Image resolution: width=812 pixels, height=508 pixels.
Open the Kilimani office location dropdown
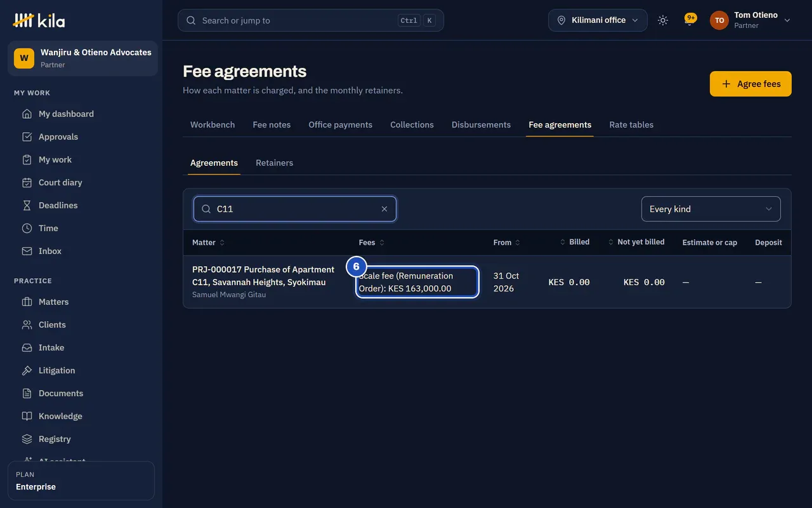(598, 20)
